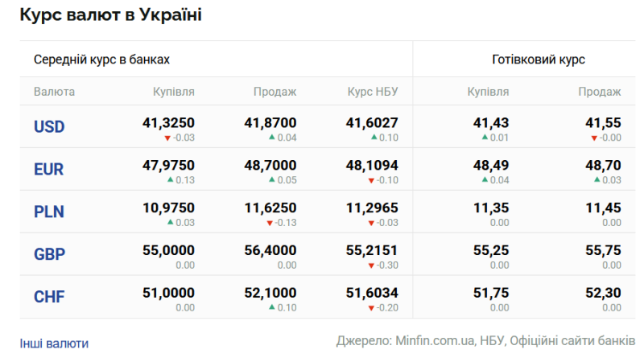Click the Курс НБУ column header
This screenshot has height=362, width=644.
pos(373,92)
